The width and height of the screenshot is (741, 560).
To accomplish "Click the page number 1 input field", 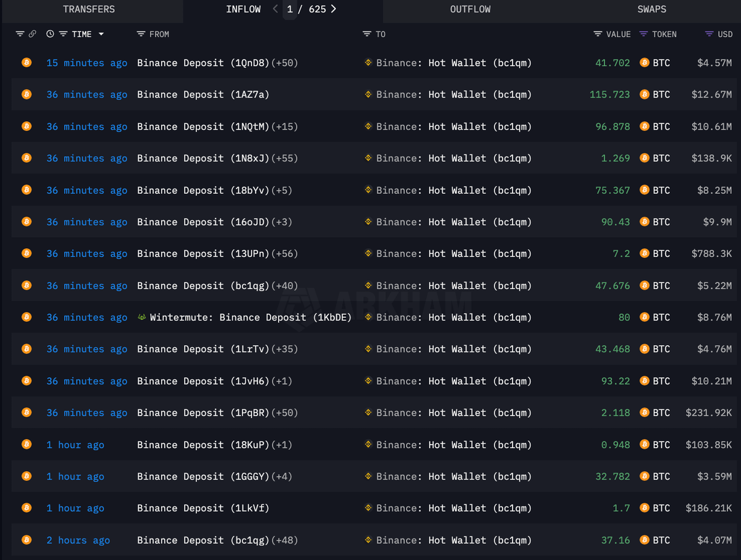I will pyautogui.click(x=290, y=10).
